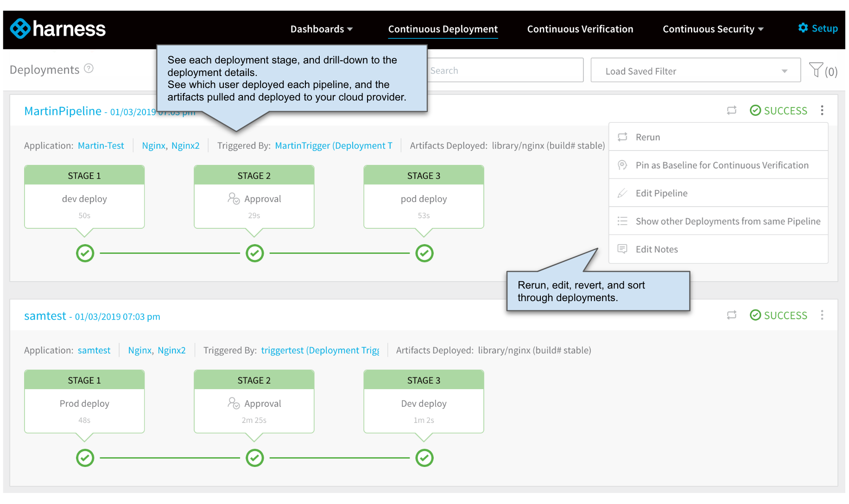Open the Deployments help question mark icon

click(x=89, y=69)
